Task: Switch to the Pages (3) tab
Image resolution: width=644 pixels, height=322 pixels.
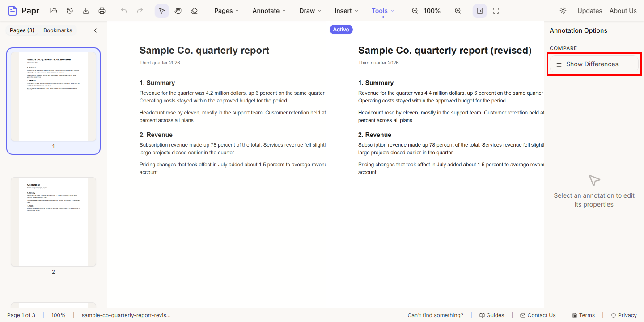Action: point(22,30)
